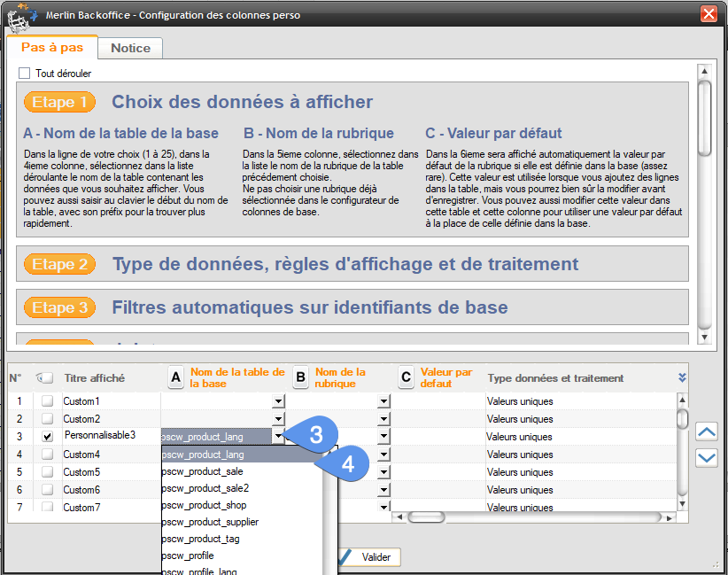Click the Merlin Backoffice title bar icon
Viewport: 728px width, 575px height.
[20, 15]
